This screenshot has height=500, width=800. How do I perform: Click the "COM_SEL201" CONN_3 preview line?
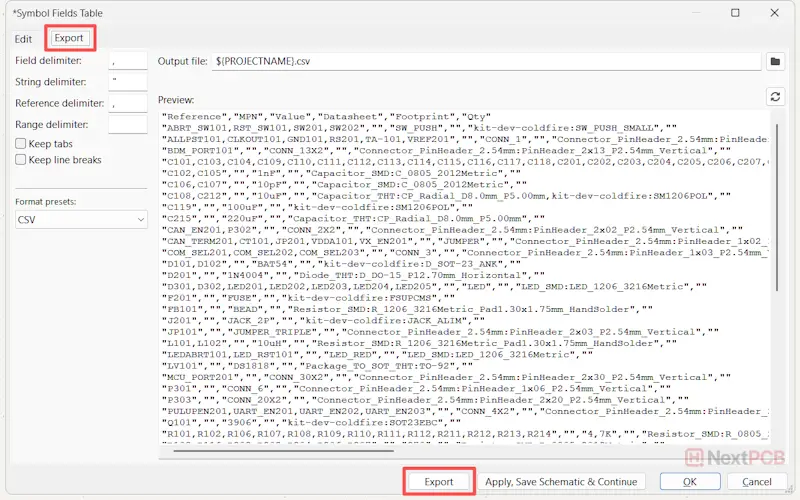[465, 253]
